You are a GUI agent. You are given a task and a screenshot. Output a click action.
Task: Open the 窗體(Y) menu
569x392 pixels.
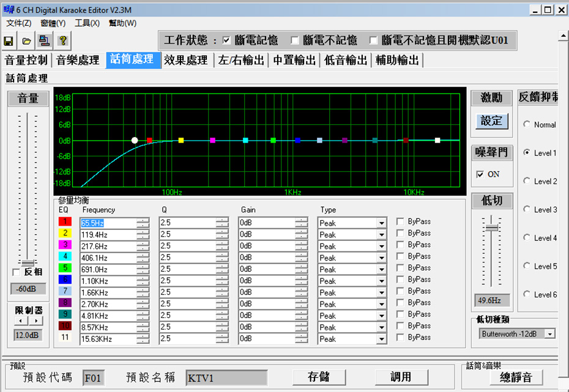(53, 23)
